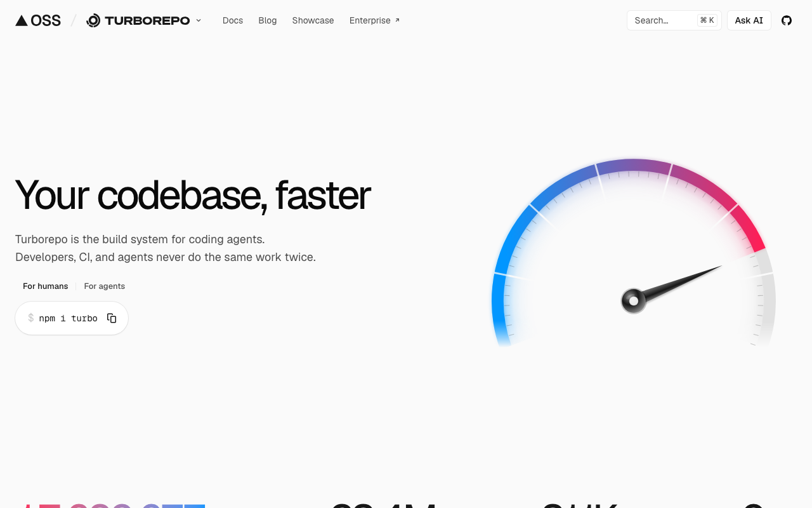Image resolution: width=812 pixels, height=508 pixels.
Task: Open the Turborepo logo home link
Action: coord(138,20)
